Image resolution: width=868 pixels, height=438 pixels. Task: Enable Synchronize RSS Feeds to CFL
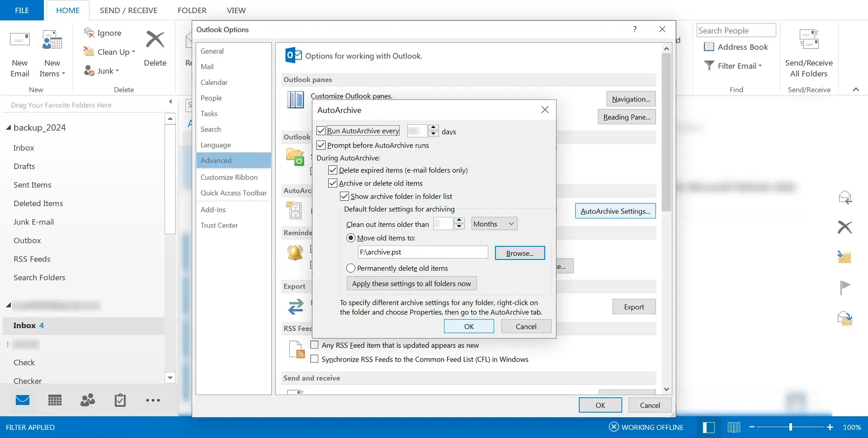(315, 359)
